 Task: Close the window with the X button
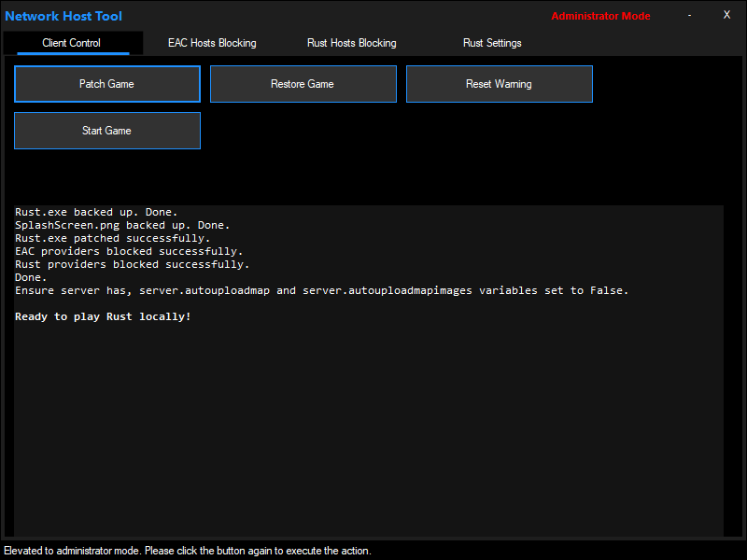[726, 15]
